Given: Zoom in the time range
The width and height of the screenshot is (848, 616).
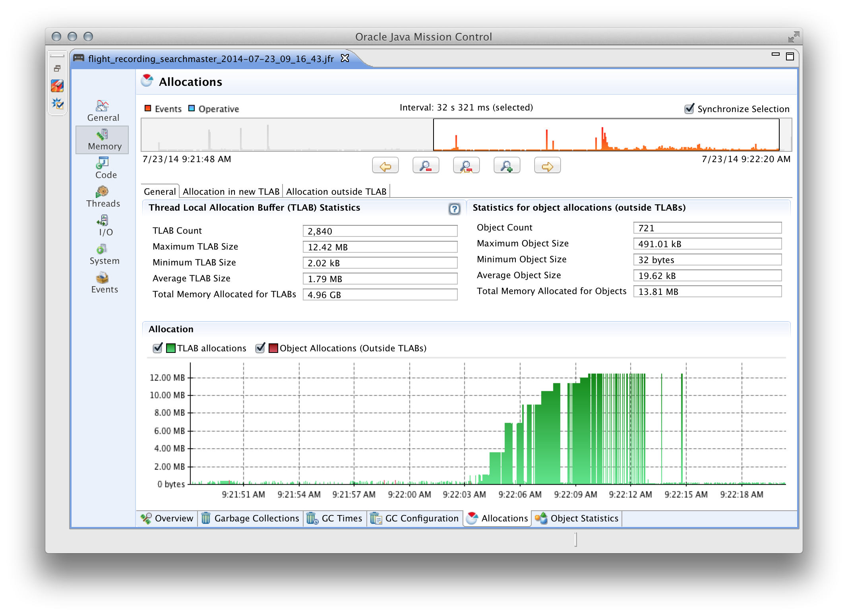Looking at the screenshot, I should 507,166.
